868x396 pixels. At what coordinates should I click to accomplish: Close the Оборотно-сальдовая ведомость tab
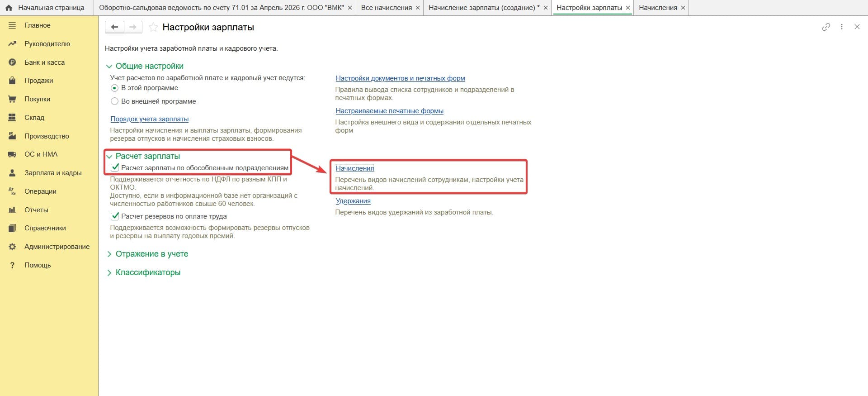coord(350,8)
